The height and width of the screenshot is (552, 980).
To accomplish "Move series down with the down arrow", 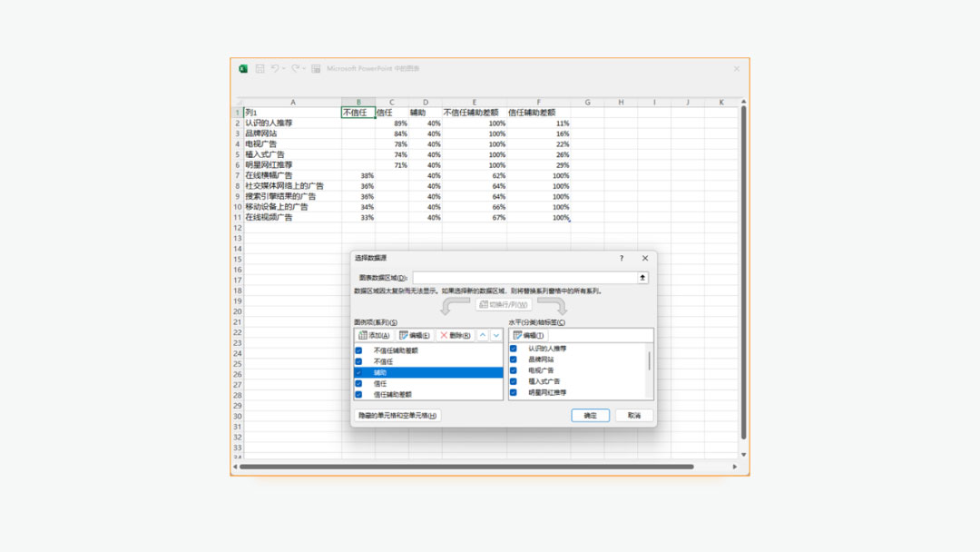I will click(496, 335).
